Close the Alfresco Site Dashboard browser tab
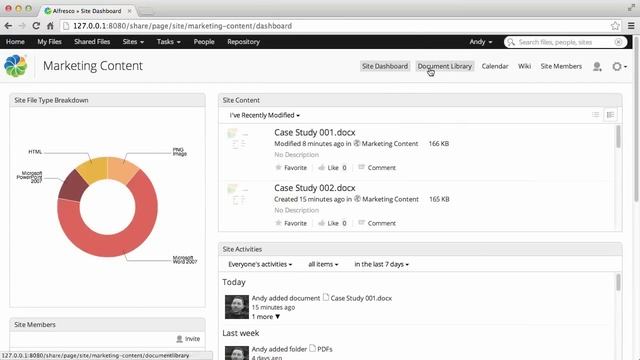Screen dimensions: 640x360 [129, 11]
